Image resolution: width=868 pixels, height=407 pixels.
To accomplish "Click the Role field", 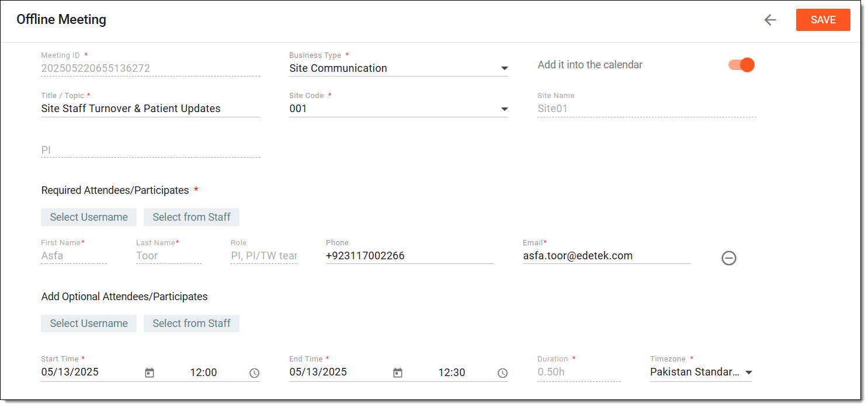I will coord(263,256).
